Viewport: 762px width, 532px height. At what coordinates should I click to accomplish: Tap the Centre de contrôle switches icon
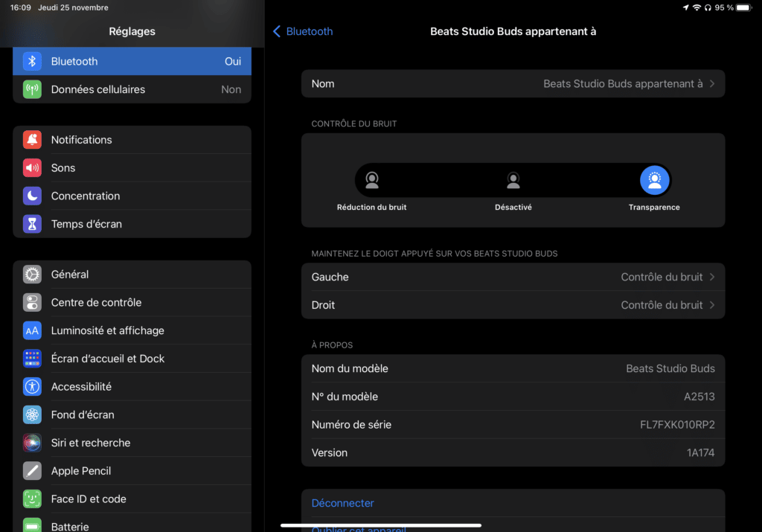32,303
